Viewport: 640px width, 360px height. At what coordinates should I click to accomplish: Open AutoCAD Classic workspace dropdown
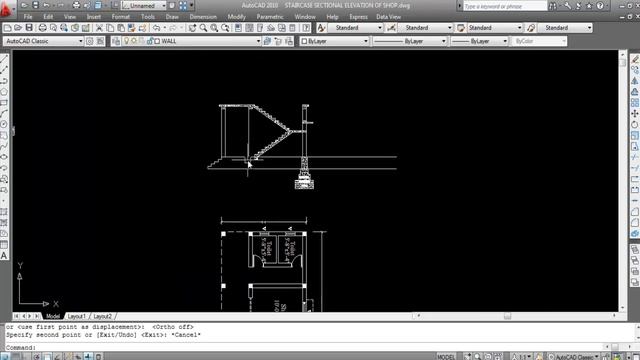43,41
